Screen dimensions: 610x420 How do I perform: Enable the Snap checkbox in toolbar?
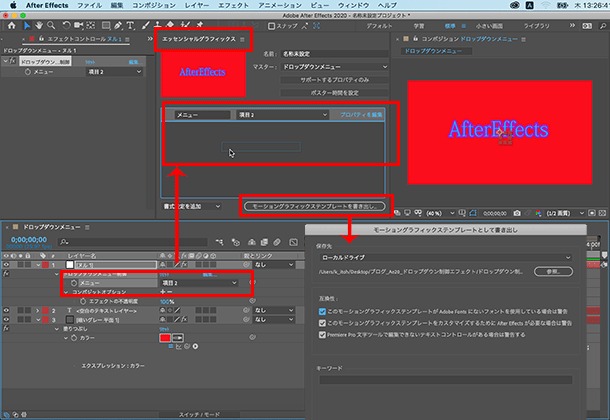272,26
